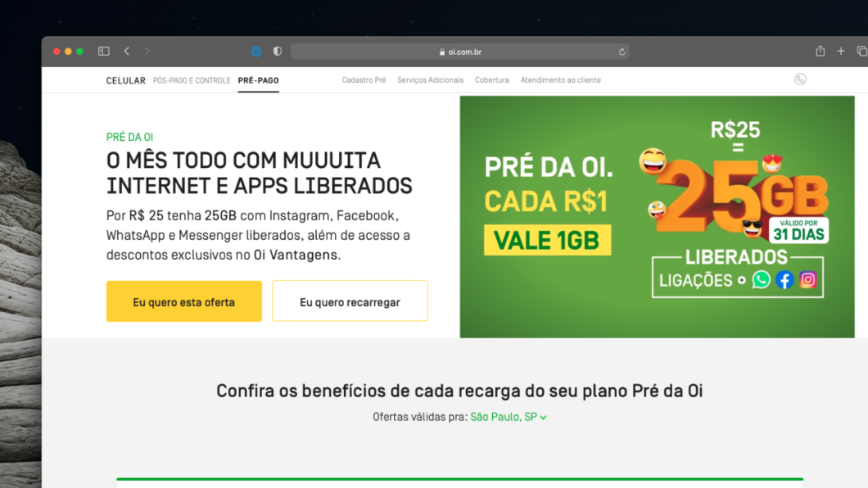Open the privacy report shield icon

278,52
